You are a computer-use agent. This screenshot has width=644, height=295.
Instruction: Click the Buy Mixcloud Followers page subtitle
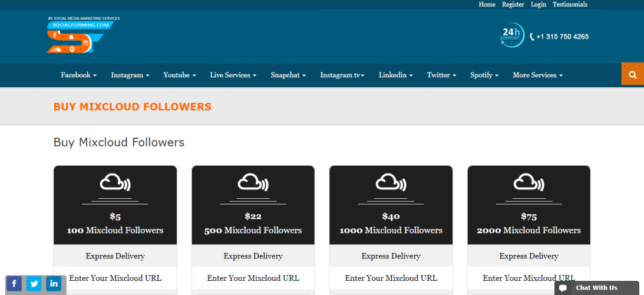tap(119, 142)
